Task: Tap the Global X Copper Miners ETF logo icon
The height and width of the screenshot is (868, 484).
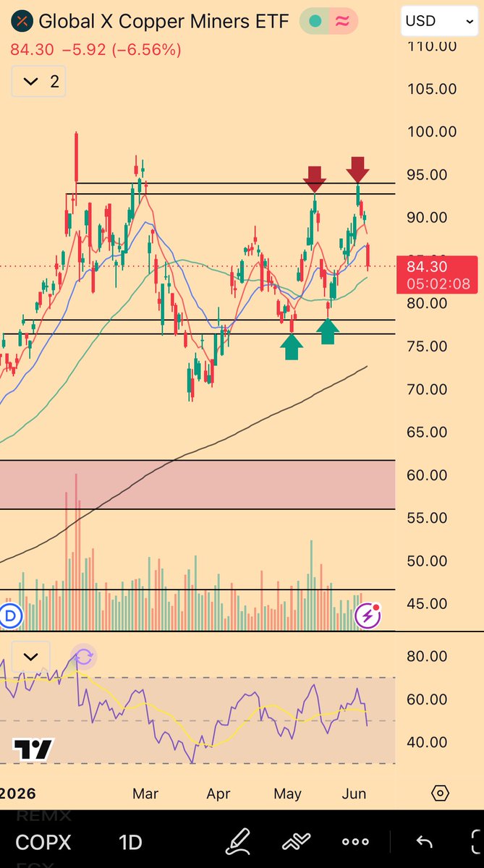Action: (x=23, y=21)
